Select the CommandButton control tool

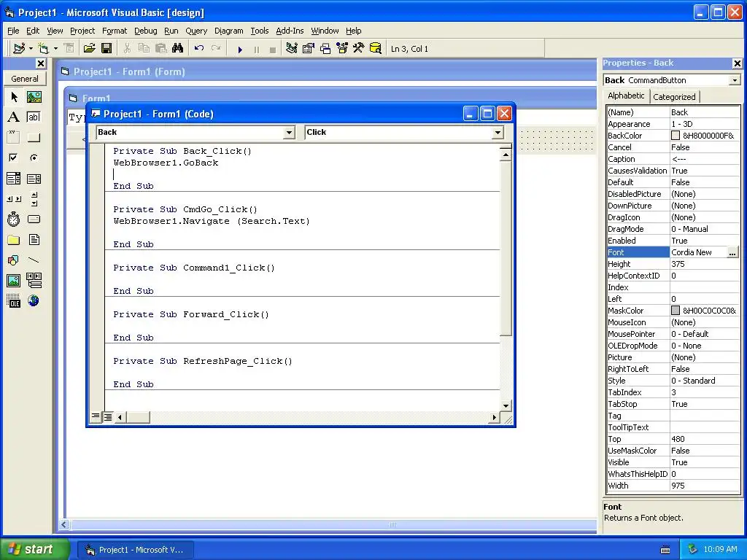34,138
